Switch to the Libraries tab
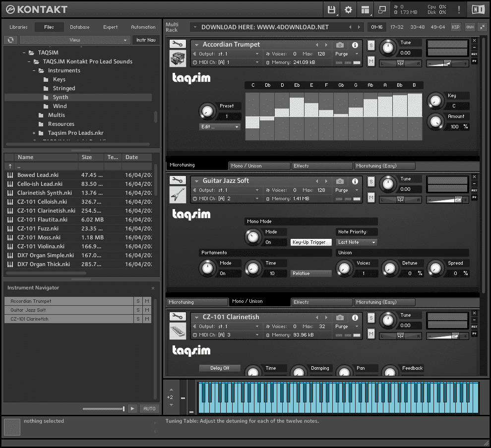The image size is (491, 448). tap(18, 27)
